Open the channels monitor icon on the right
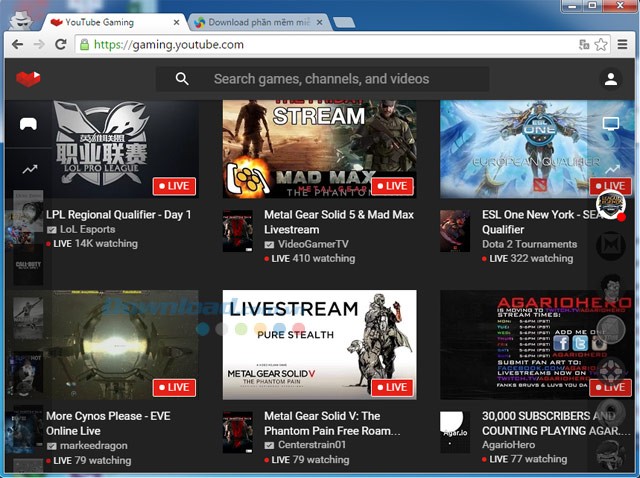This screenshot has width=640, height=478. [611, 123]
